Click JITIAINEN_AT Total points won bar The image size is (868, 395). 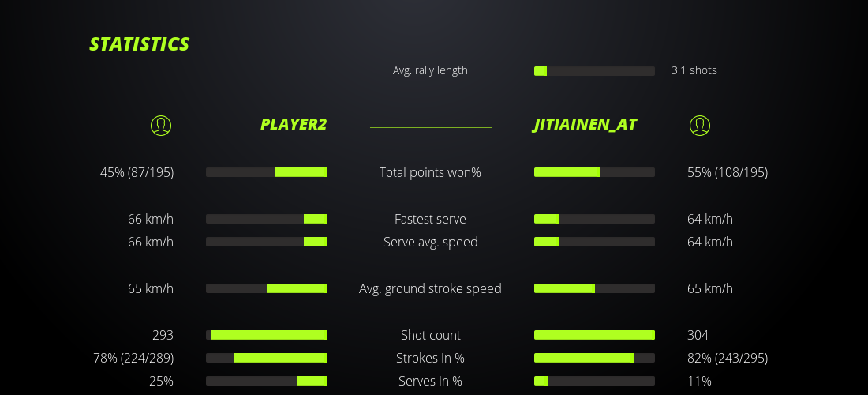594,172
